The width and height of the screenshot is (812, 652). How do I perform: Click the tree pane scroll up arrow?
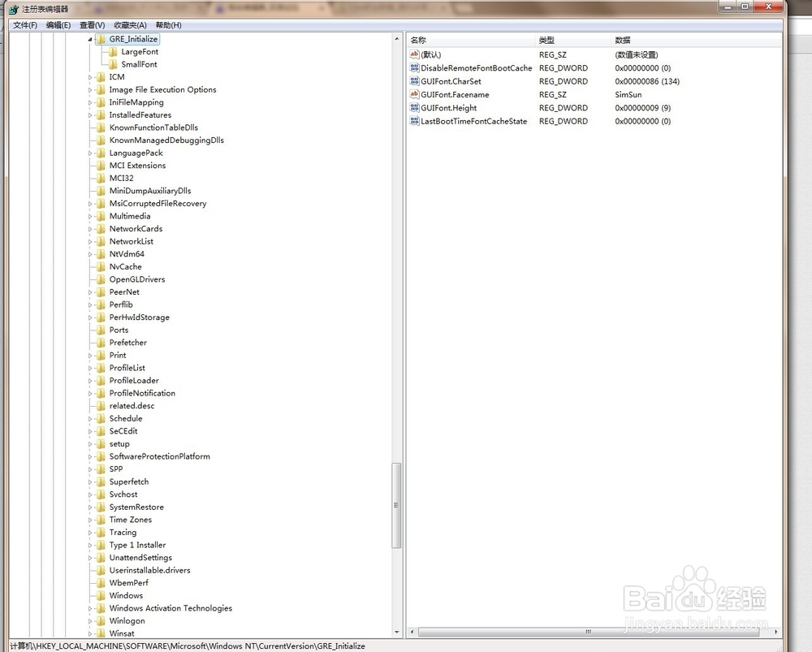point(397,39)
